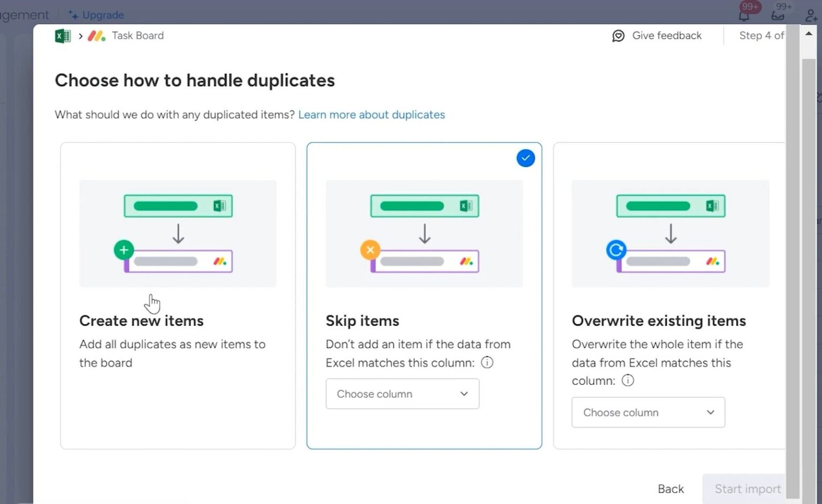Open Choose column dropdown under Skip items

(402, 394)
